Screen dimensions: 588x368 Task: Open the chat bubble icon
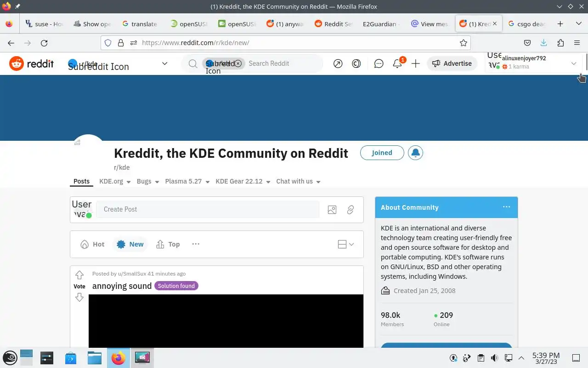point(379,63)
